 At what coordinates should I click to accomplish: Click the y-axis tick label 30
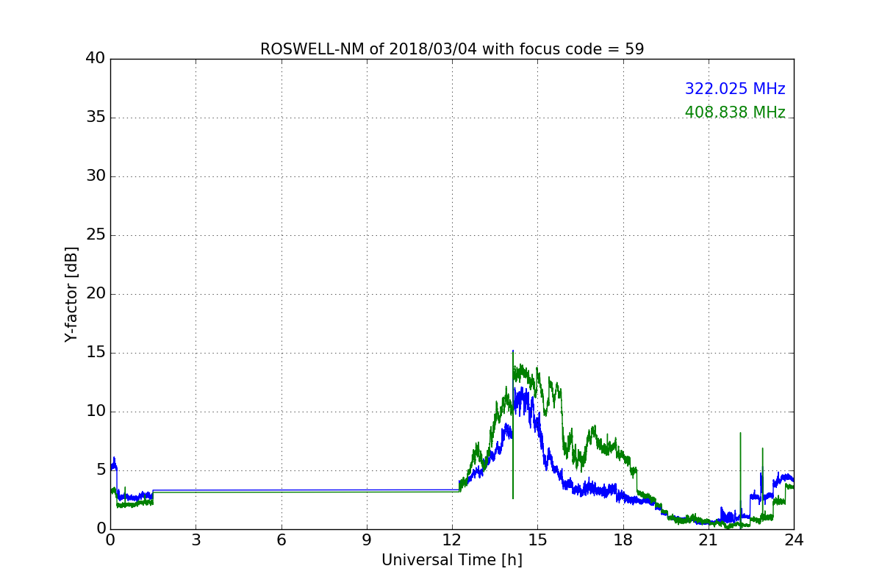[x=96, y=176]
